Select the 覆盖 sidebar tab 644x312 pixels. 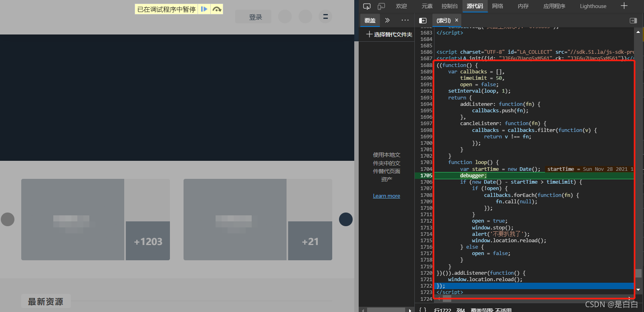[370, 20]
